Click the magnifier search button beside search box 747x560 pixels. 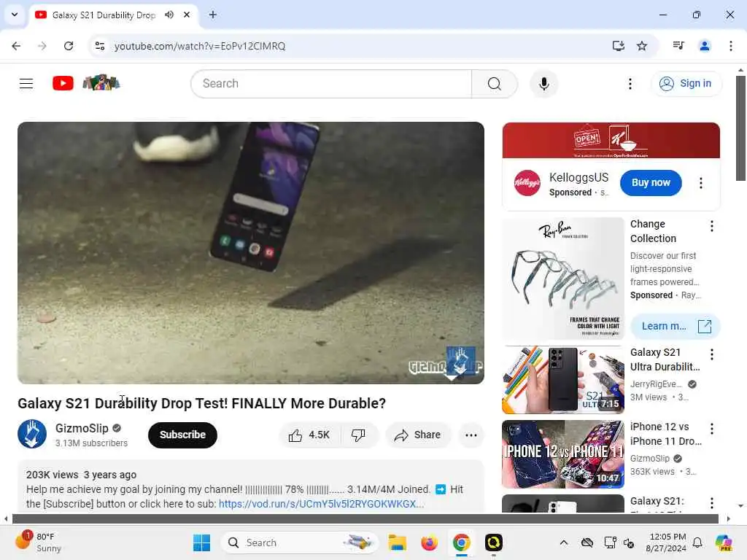494,84
